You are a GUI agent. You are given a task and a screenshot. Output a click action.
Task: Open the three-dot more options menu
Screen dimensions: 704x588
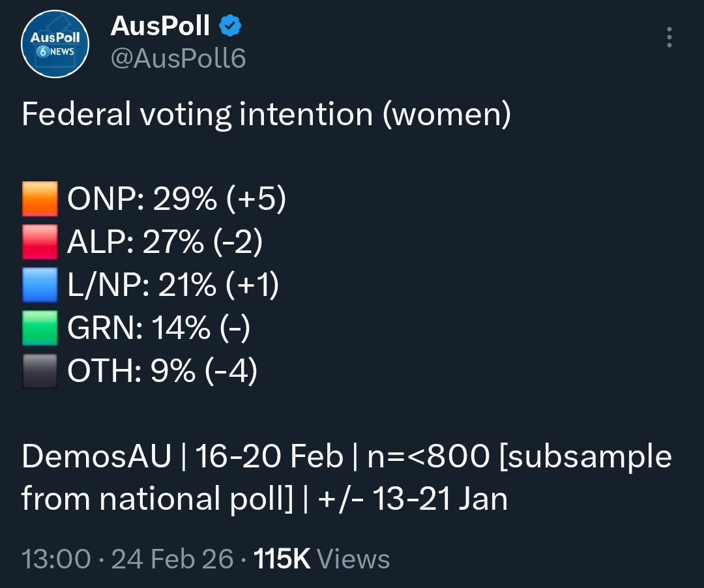669,38
